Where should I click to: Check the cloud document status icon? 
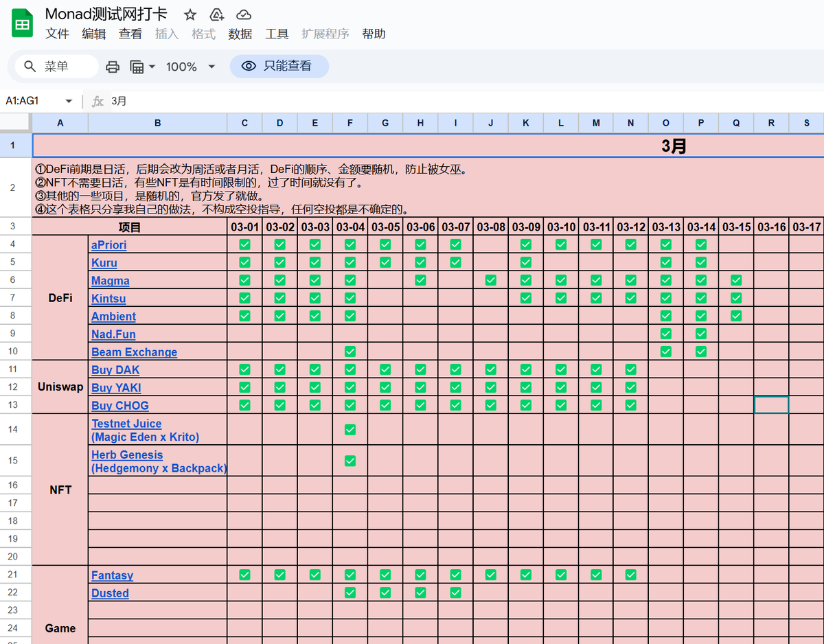(x=243, y=15)
